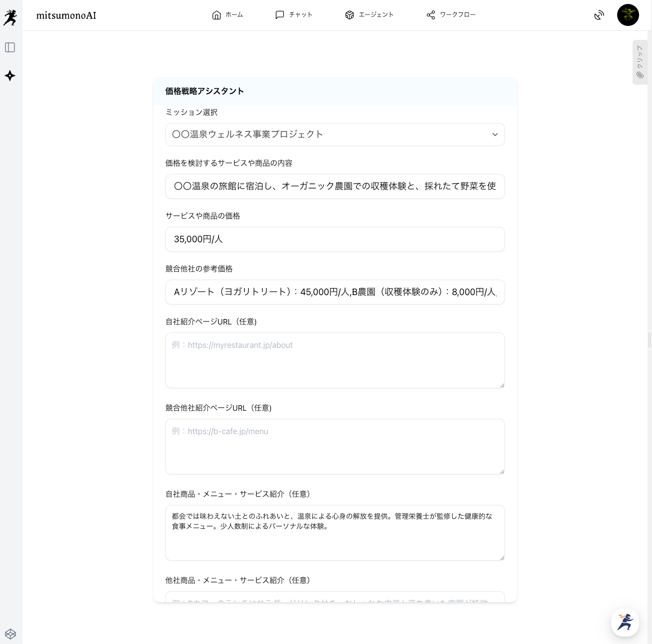Go to the ホーム tab
Screen dimensions: 652x644
228,15
